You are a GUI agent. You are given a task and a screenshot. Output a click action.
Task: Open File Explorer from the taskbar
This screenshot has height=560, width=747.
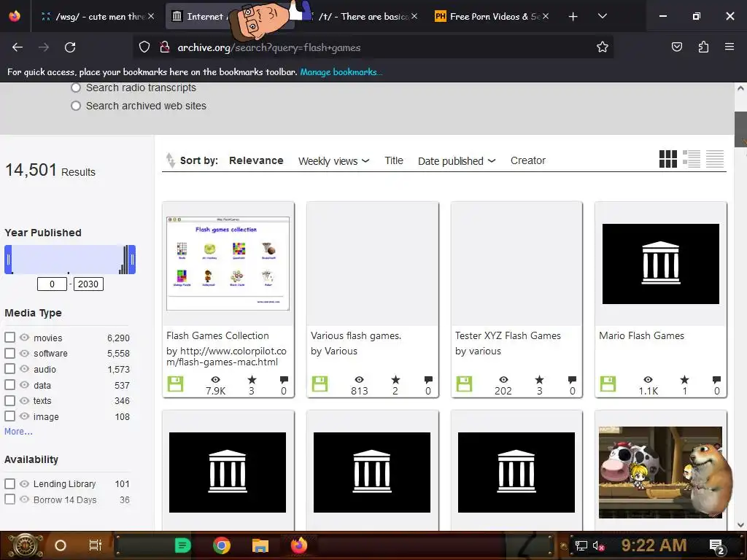point(260,545)
